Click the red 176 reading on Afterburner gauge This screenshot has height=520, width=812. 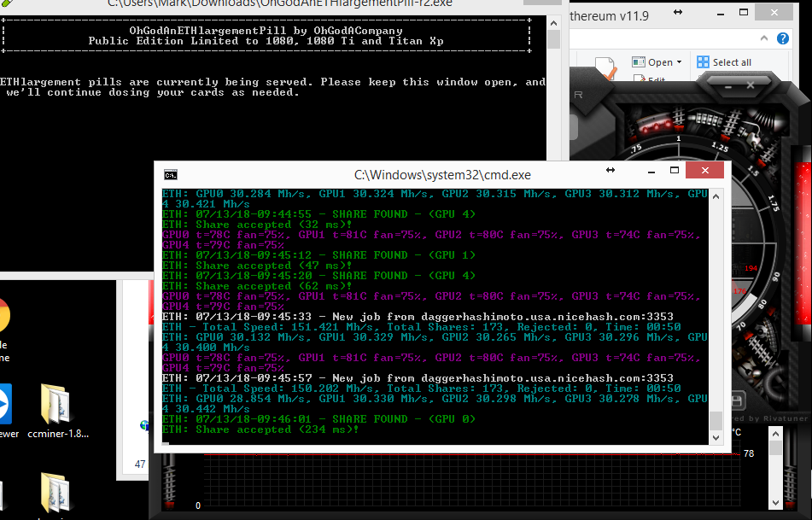click(740, 291)
